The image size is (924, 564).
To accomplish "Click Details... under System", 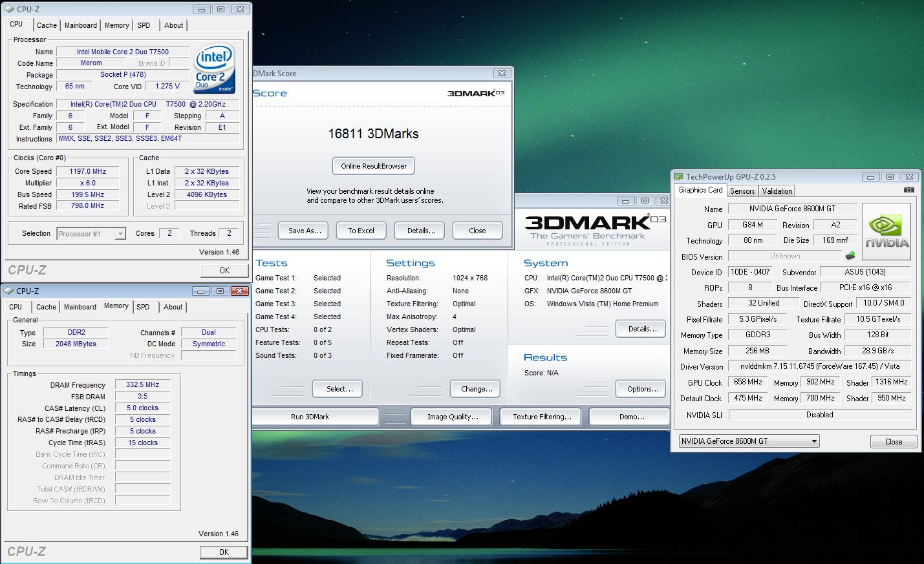I will [x=642, y=329].
